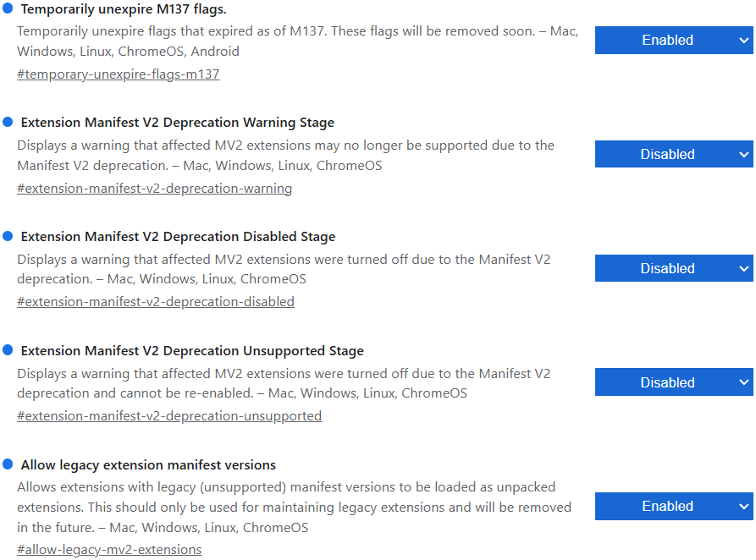
Task: Click blue dot beside Temporarily unexpire M137 flags
Action: [x=8, y=8]
